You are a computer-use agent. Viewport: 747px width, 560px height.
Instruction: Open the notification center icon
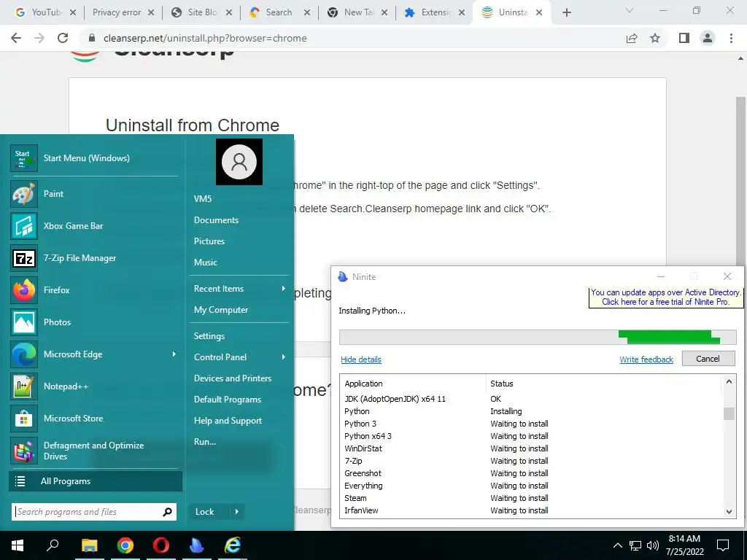click(723, 545)
